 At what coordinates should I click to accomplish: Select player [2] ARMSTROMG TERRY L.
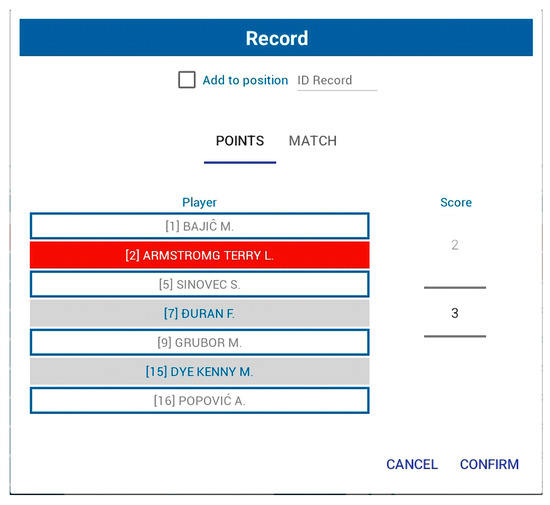coord(200,255)
